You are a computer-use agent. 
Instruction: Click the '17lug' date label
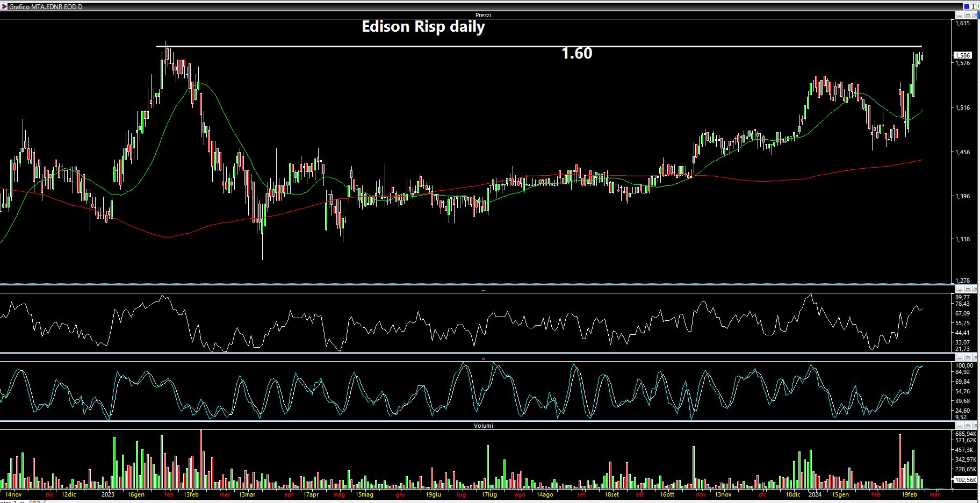(489, 494)
